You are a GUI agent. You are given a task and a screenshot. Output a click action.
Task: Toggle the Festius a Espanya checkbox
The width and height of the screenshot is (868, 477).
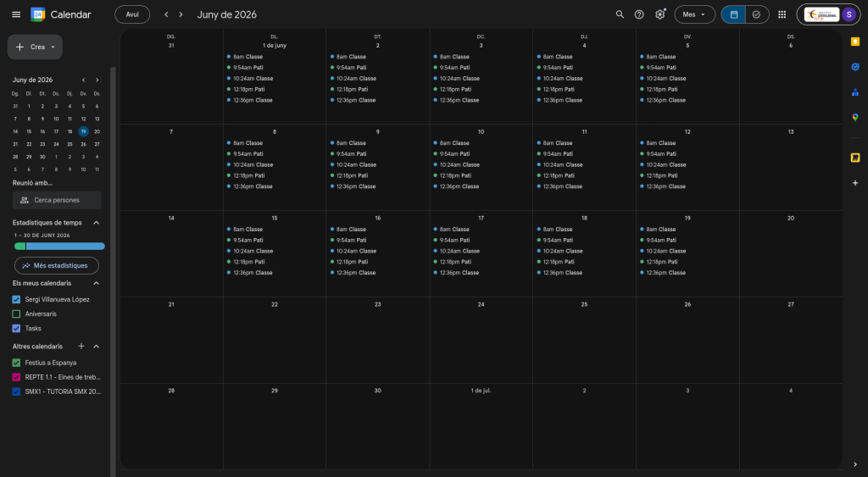point(17,363)
